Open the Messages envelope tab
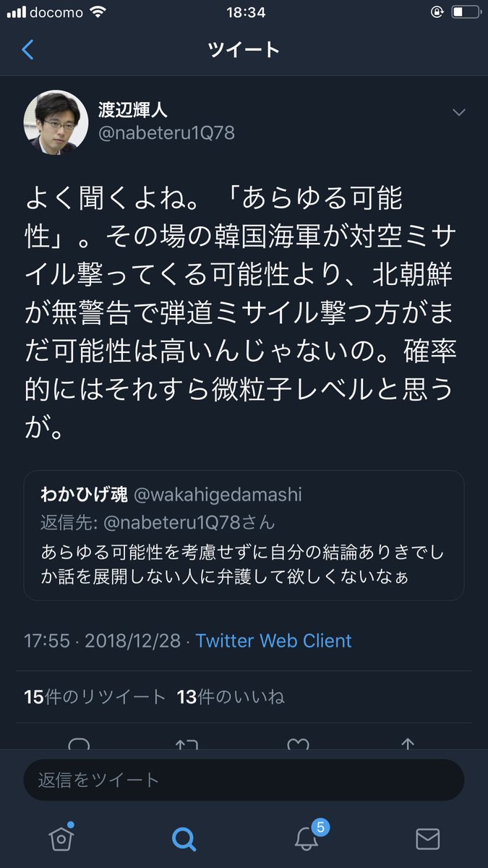This screenshot has height=868, width=488. click(x=427, y=839)
